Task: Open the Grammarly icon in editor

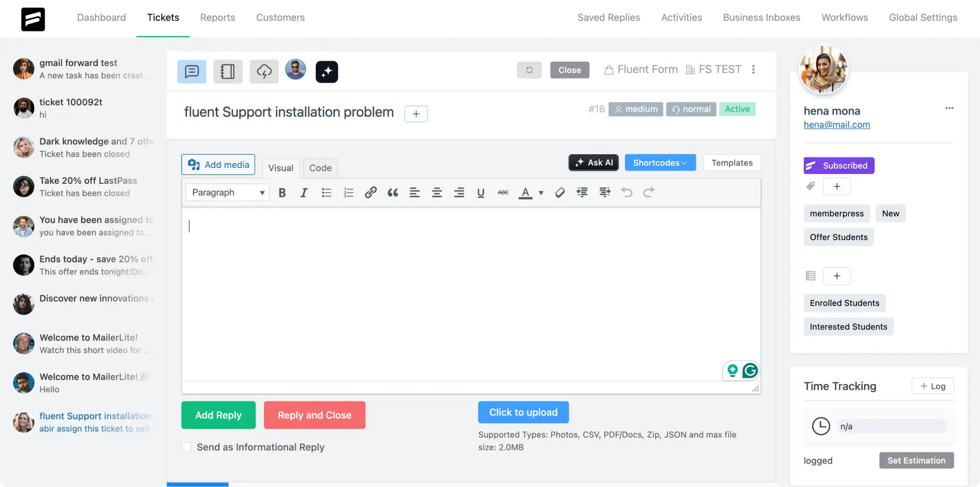Action: [x=750, y=371]
